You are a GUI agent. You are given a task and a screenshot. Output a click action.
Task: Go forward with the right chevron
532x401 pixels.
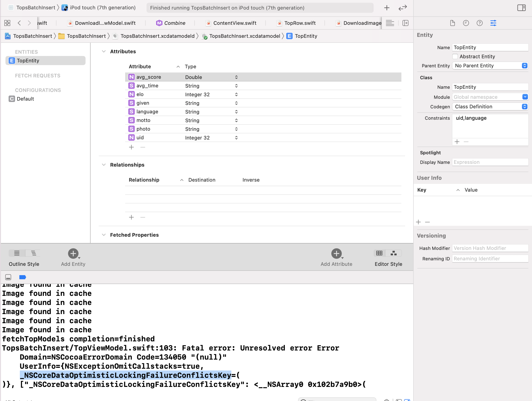tap(29, 23)
